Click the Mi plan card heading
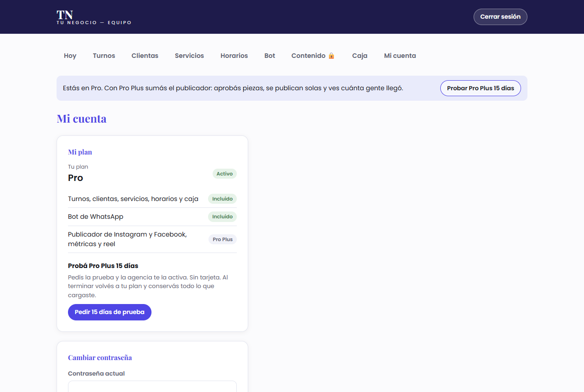 pos(80,152)
